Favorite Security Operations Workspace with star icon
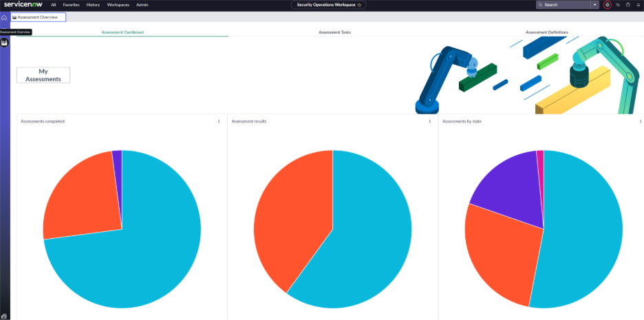Screen dimensions: 644x320 (359, 5)
